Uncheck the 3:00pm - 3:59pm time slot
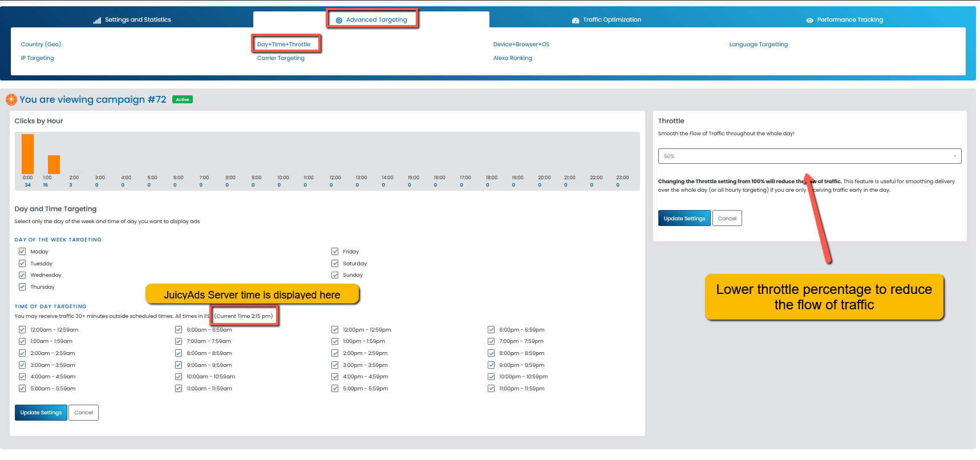Screen dimensions: 980x460 [335, 365]
